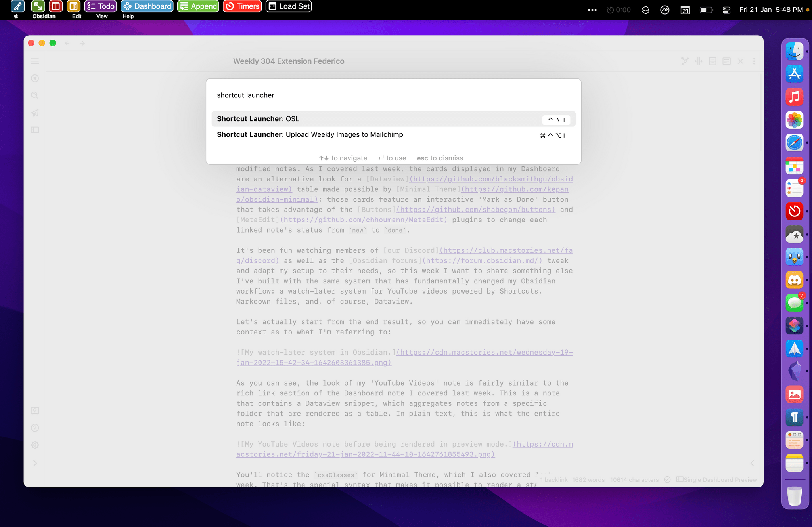Open the Dashboard app in menu bar
Image resolution: width=812 pixels, height=527 pixels.
(147, 6)
